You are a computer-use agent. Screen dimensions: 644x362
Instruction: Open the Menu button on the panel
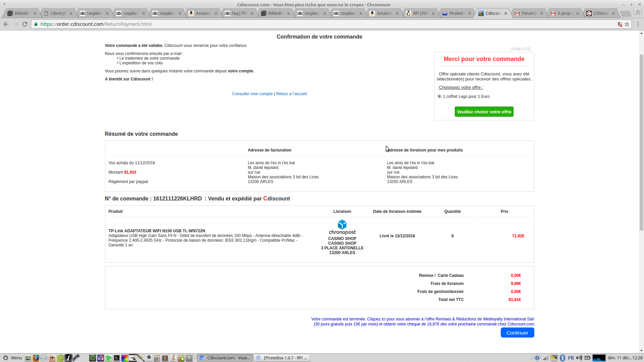(12, 358)
